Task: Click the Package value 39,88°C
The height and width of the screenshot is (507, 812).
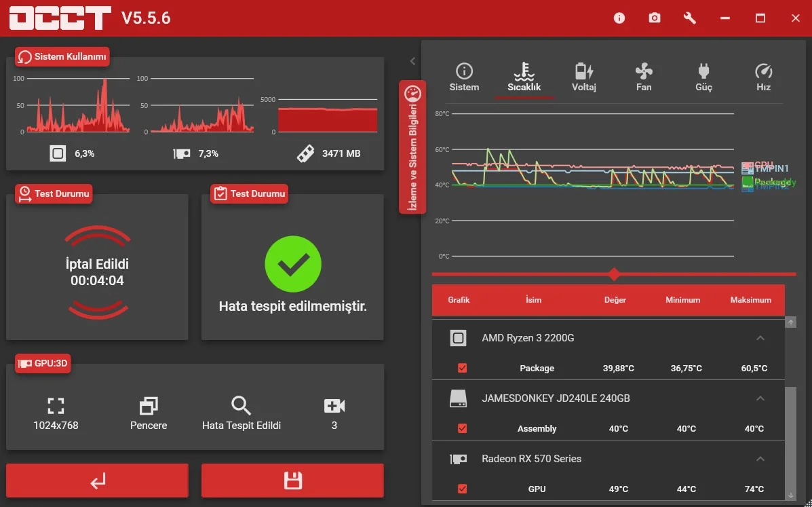Action: 618,369
